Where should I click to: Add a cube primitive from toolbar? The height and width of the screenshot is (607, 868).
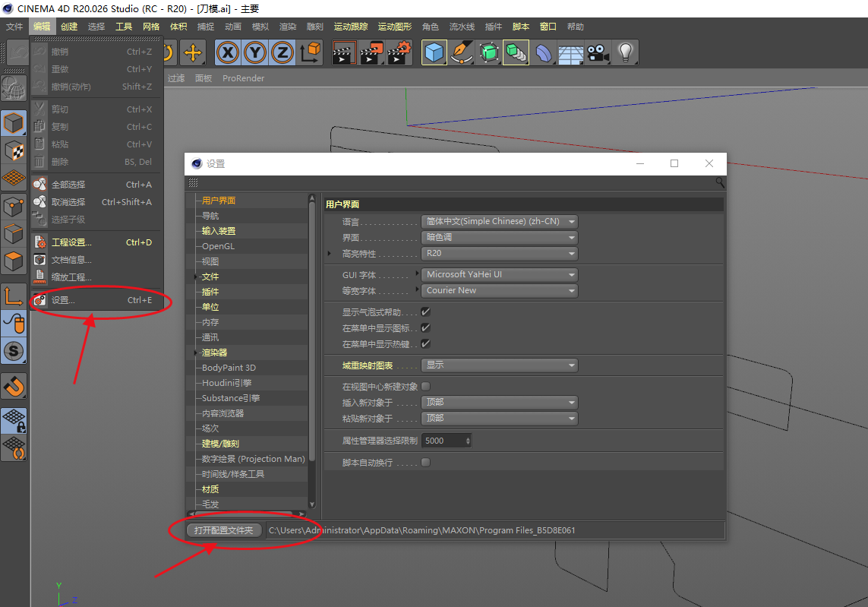click(x=434, y=52)
